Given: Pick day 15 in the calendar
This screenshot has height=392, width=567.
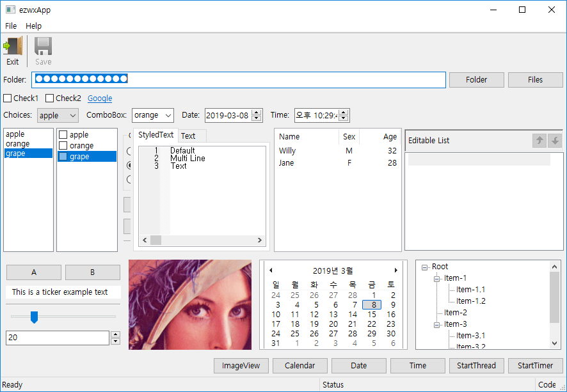Looking at the screenshot, I should (x=372, y=315).
